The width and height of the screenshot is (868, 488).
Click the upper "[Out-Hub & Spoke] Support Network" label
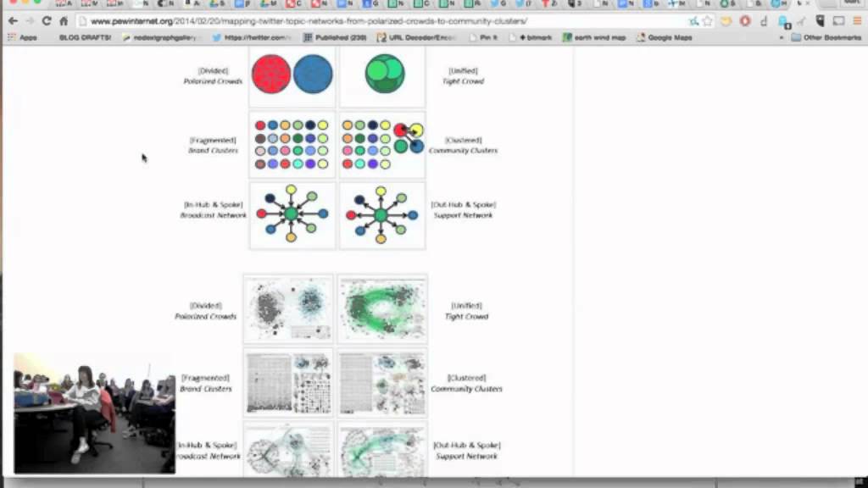[464, 210]
